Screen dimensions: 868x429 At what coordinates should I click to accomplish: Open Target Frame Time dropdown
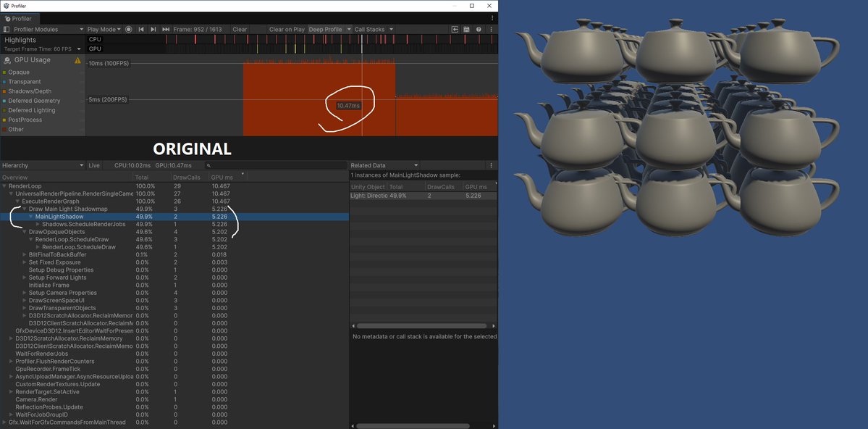(x=43, y=49)
